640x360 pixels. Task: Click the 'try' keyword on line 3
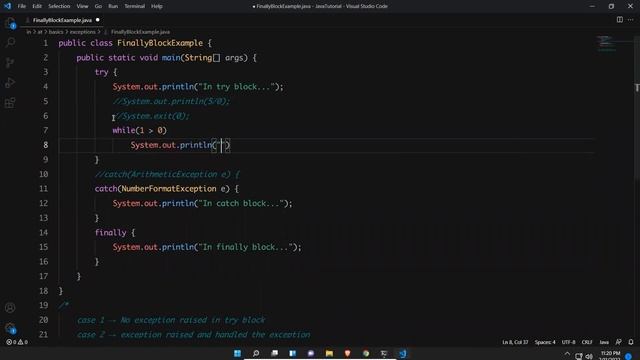click(x=101, y=72)
